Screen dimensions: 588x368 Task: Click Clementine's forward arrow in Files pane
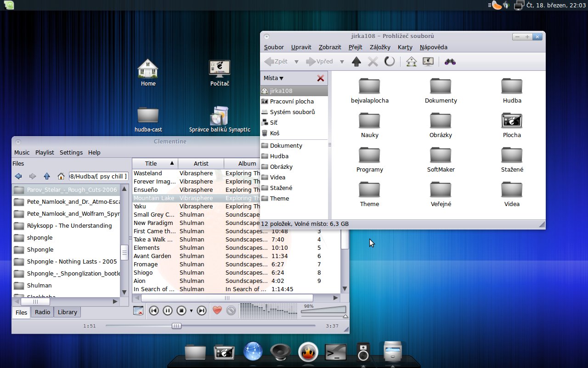point(33,176)
